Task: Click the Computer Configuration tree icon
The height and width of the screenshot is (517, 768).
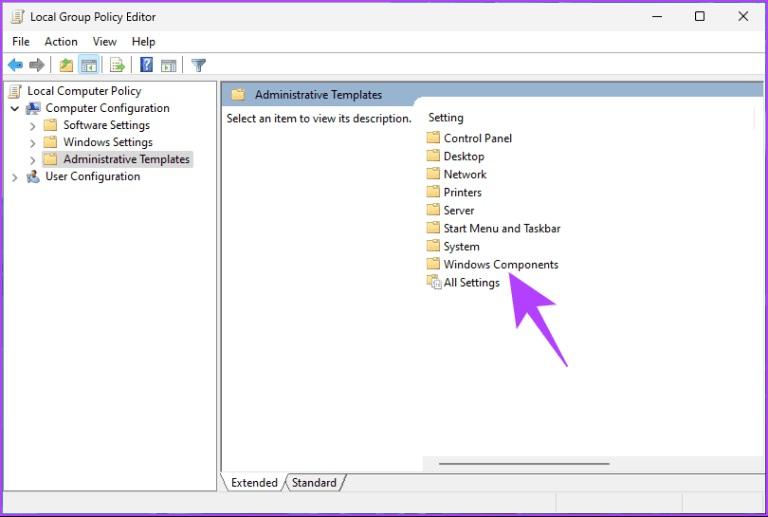Action: coord(33,108)
